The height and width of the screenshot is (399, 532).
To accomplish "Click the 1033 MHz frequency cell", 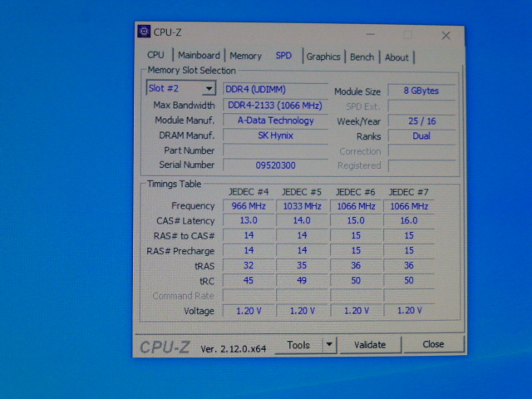I will 302,206.
